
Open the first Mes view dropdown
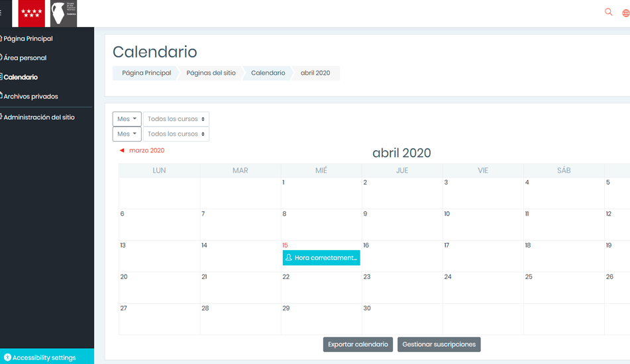click(127, 118)
